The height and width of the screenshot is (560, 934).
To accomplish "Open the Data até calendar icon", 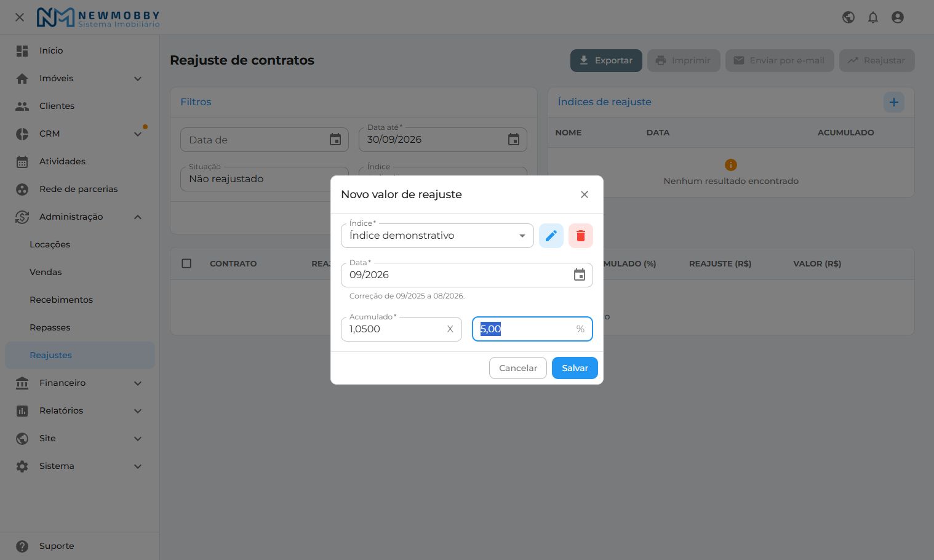I will pyautogui.click(x=514, y=140).
